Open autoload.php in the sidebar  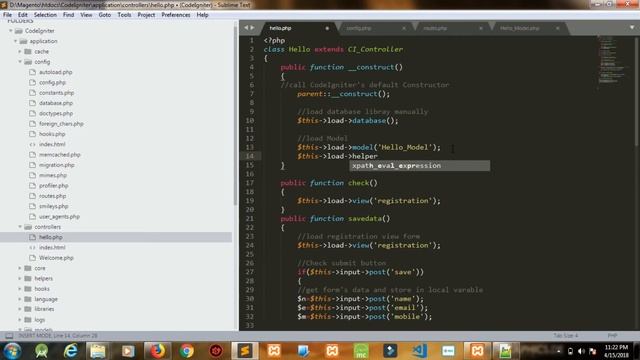click(x=56, y=72)
